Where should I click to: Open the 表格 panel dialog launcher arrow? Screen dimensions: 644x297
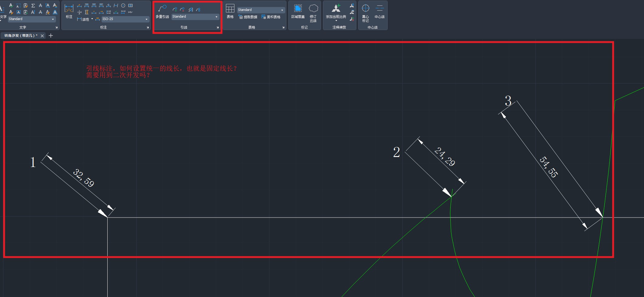[x=283, y=27]
